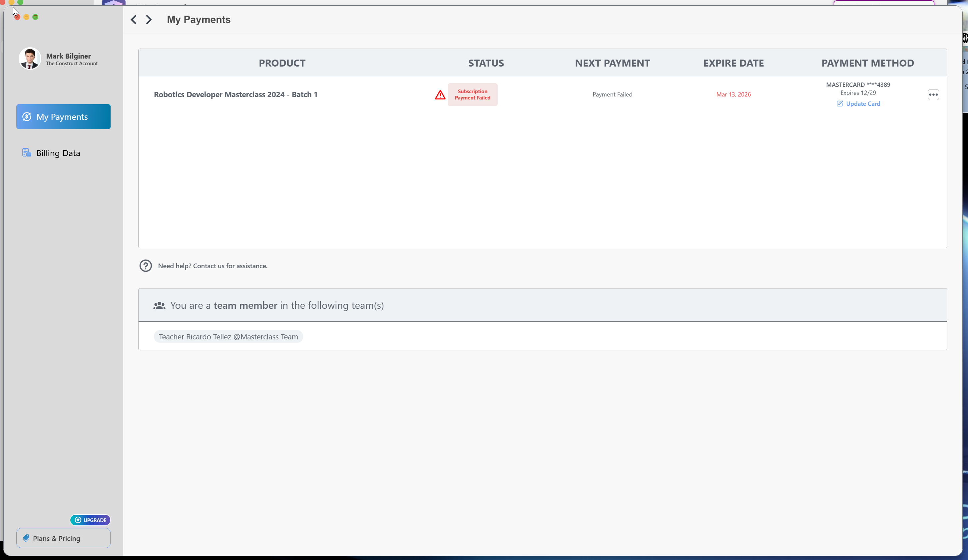Click the Subscription Payment Failed status badge
This screenshot has height=560, width=968.
[x=472, y=95]
